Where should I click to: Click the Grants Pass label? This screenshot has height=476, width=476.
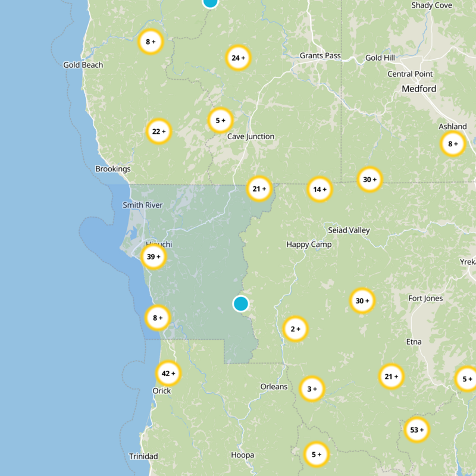point(320,55)
